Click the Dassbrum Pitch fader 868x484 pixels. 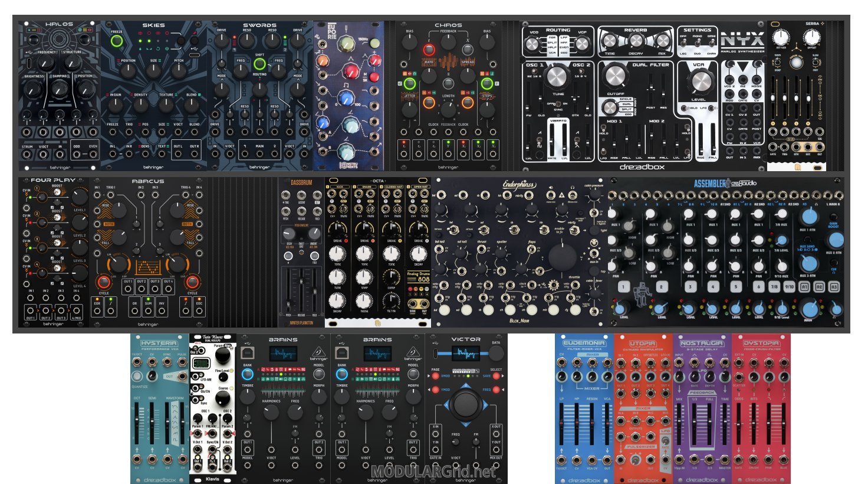click(x=289, y=289)
